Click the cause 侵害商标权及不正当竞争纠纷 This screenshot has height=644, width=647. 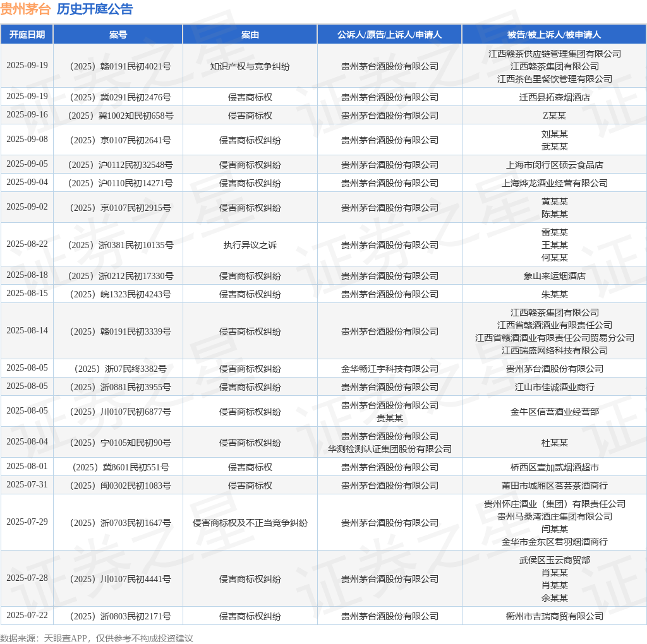click(x=250, y=523)
